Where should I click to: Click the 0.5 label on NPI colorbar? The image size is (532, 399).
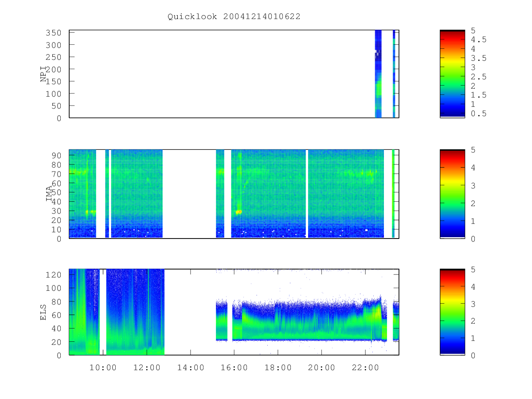point(479,113)
